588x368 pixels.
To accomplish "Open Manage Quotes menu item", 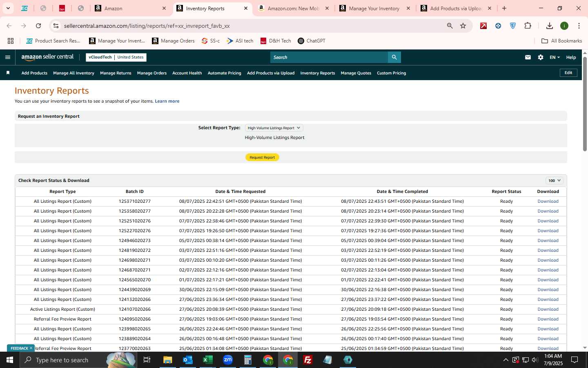I will [x=356, y=73].
